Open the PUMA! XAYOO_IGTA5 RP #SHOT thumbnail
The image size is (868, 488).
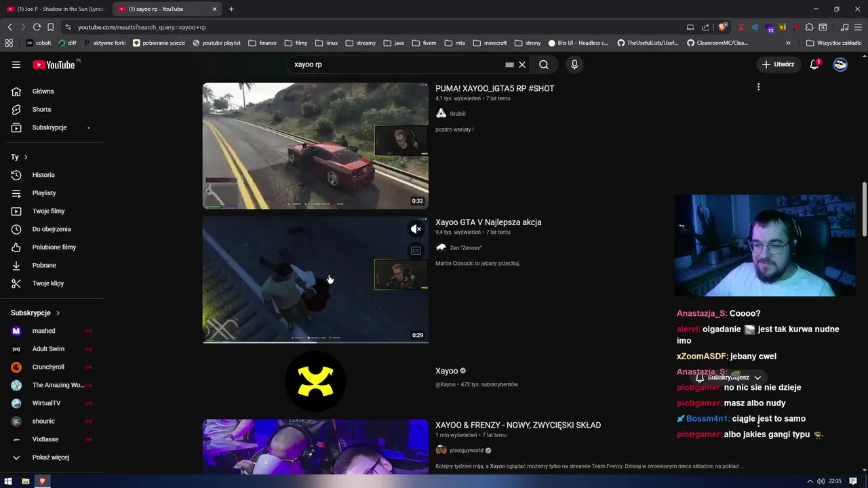point(315,146)
